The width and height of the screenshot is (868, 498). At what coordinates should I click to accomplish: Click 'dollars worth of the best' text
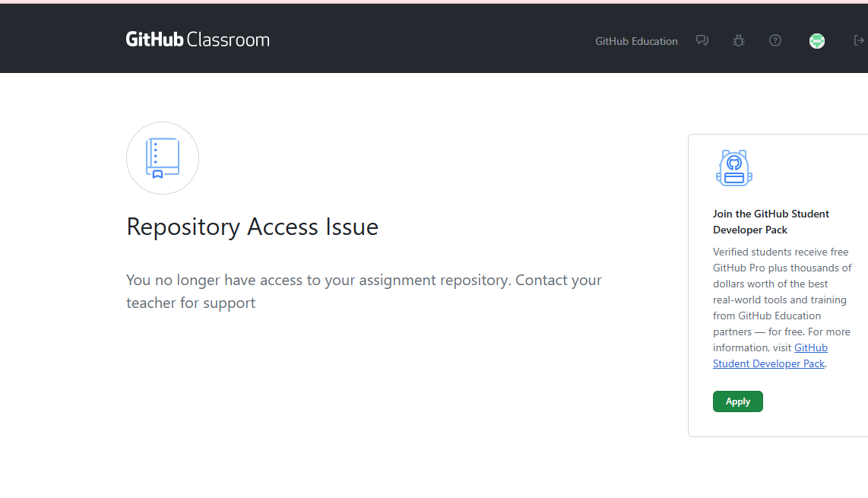click(771, 284)
